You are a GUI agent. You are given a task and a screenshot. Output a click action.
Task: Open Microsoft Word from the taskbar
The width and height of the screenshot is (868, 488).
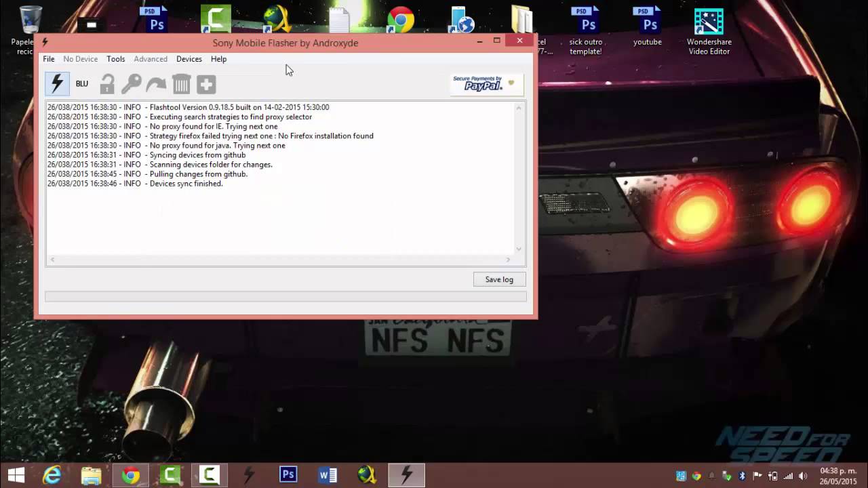click(328, 475)
